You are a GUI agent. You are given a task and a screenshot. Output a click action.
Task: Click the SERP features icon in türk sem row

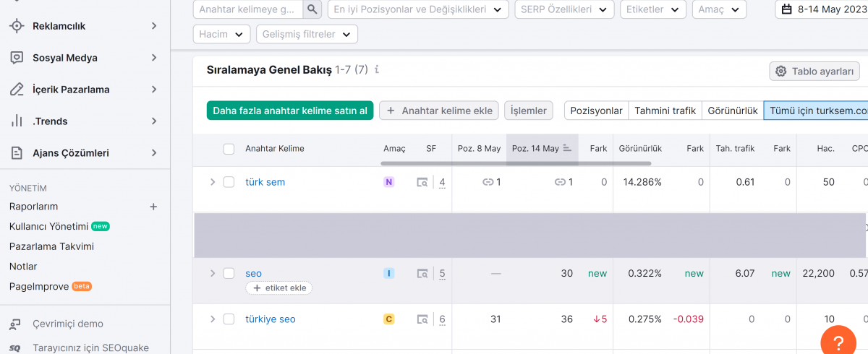422,183
